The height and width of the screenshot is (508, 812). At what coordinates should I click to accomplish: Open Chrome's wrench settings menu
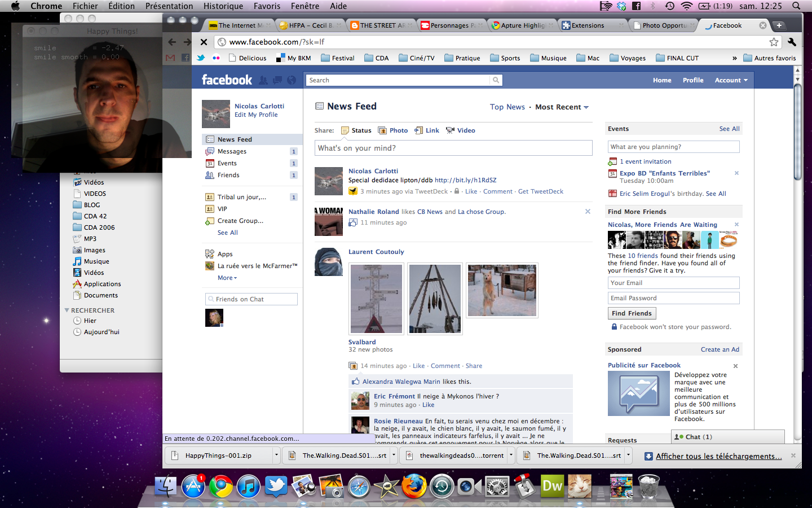pyautogui.click(x=792, y=42)
